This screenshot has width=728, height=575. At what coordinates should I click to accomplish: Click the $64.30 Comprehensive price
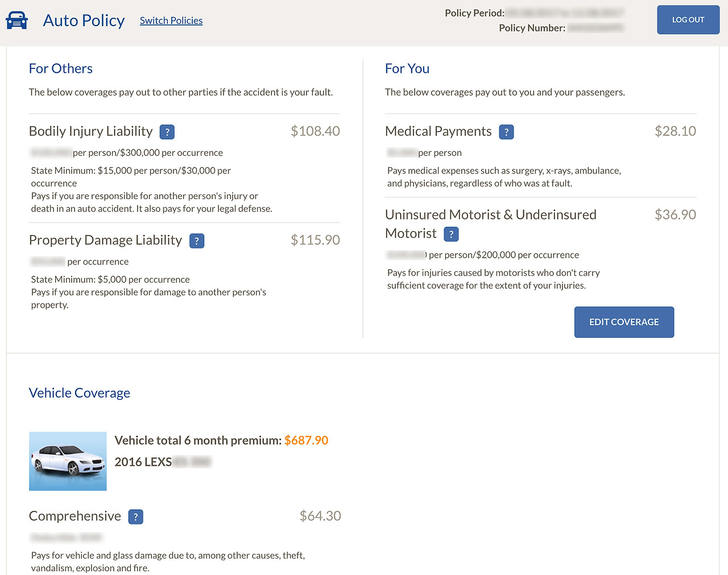pos(320,516)
